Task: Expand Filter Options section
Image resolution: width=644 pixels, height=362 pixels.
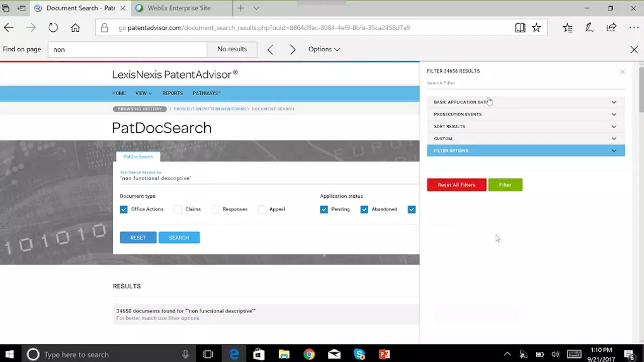Action: [526, 150]
